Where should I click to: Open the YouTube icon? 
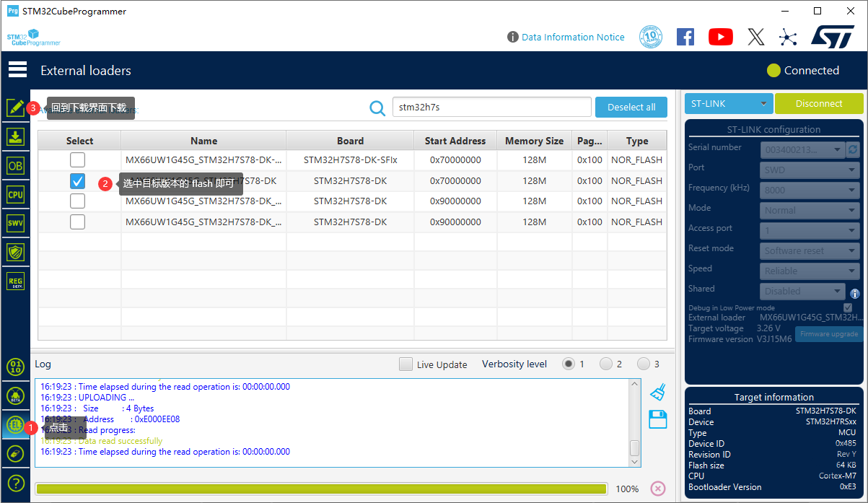tap(720, 37)
